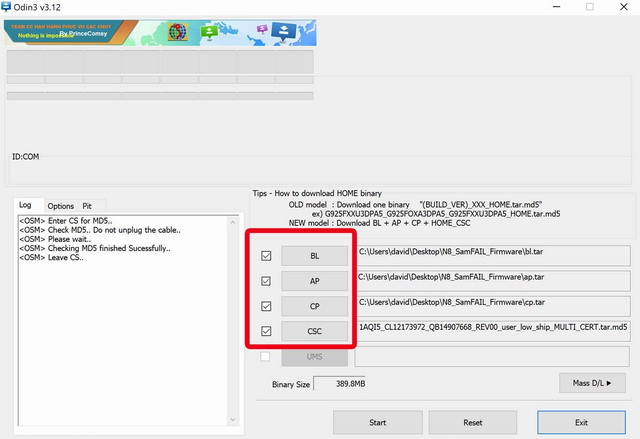Browse for bootloader file with BL button
This screenshot has height=439, width=640.
click(x=315, y=256)
